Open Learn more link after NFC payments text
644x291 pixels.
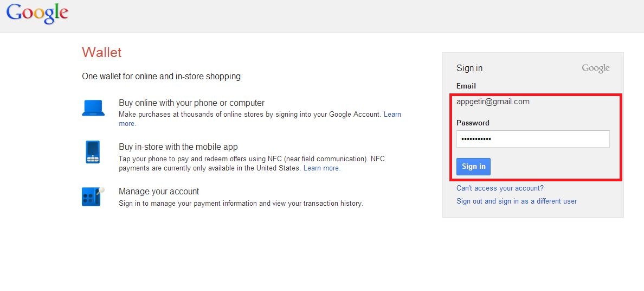(321, 168)
